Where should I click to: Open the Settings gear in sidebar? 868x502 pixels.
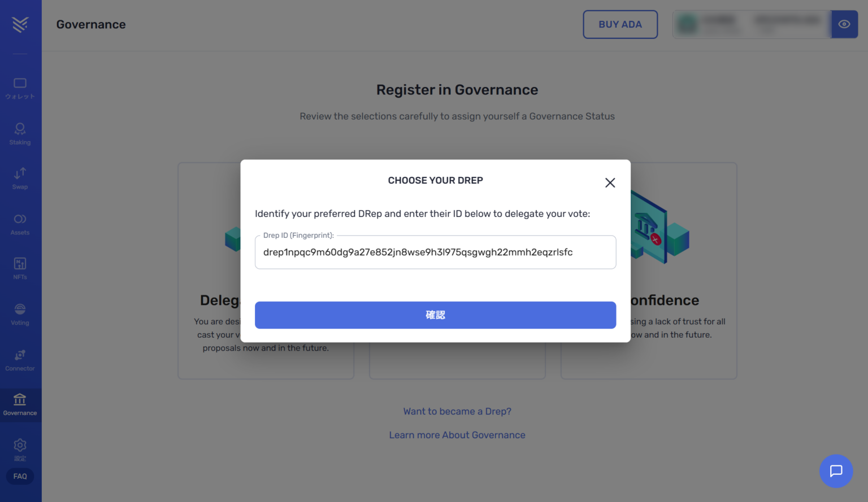pyautogui.click(x=20, y=449)
